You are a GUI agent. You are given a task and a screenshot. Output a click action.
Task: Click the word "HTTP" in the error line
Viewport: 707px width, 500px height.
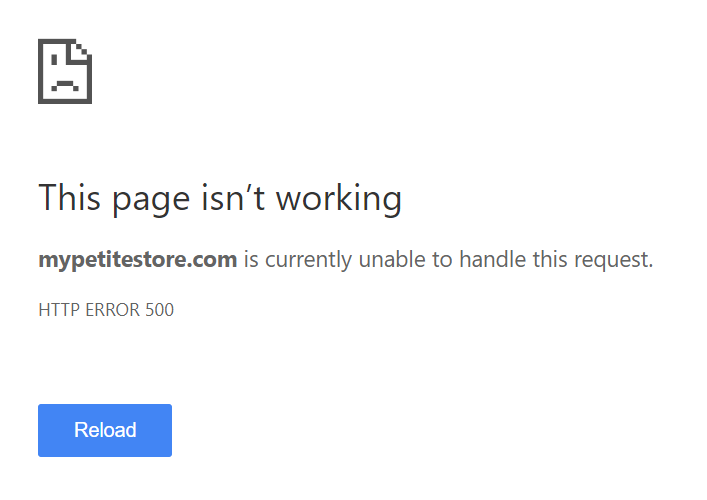[x=59, y=310]
